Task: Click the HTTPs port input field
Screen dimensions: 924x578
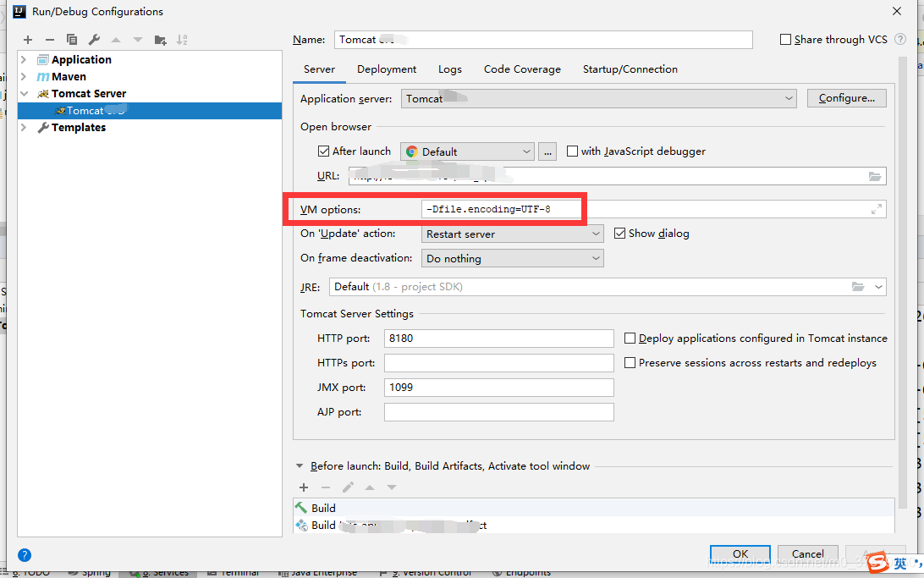Action: tap(498, 363)
